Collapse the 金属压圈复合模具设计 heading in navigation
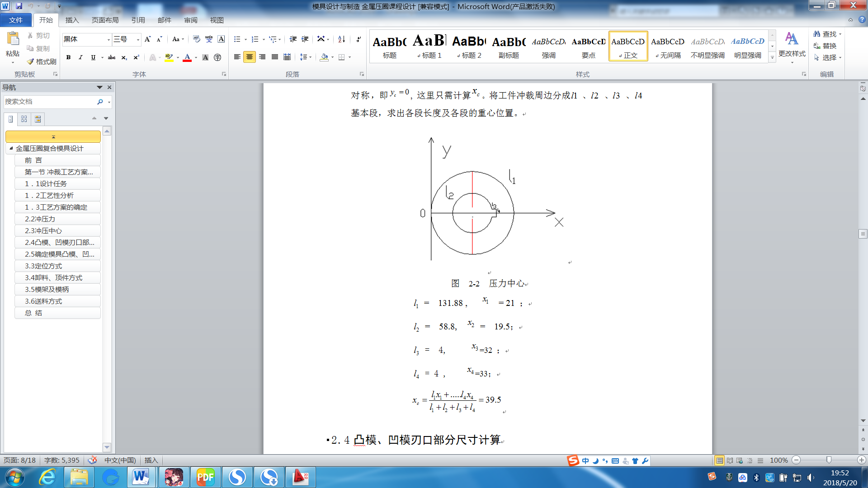 [x=11, y=148]
